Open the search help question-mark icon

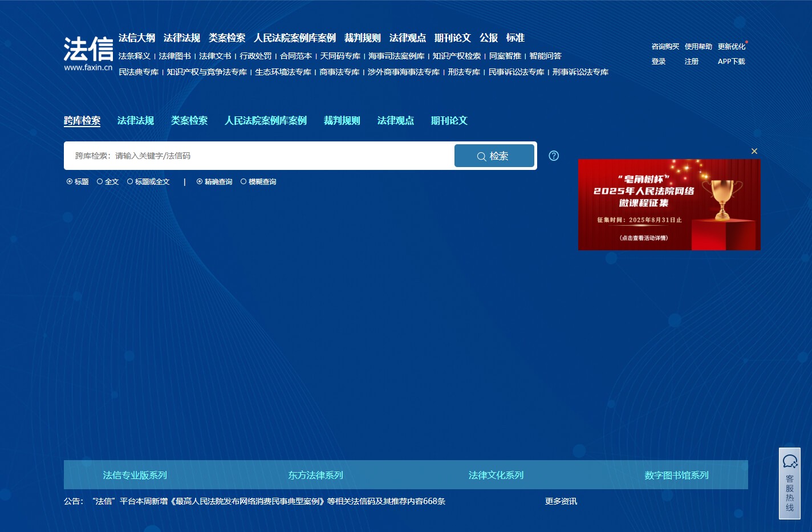pyautogui.click(x=554, y=156)
